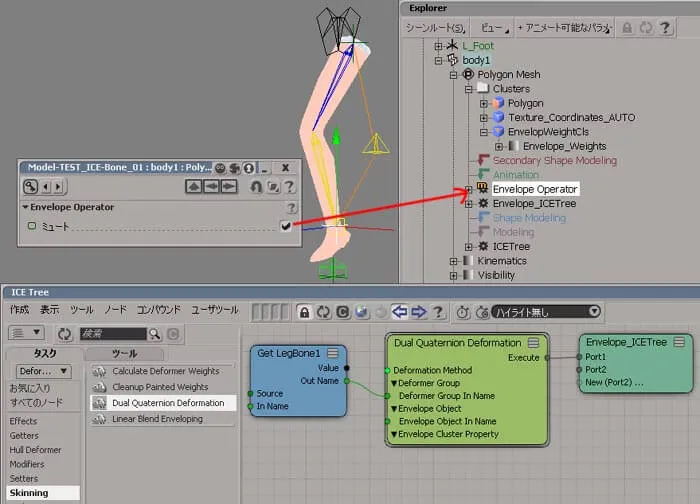Click the lock icon in ICE Tree toolbar

pos(304,312)
